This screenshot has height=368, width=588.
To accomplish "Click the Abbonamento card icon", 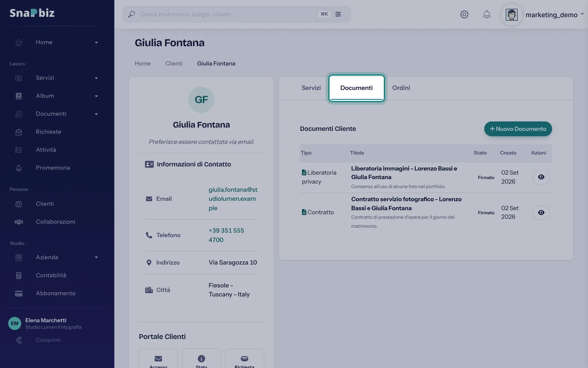I will tap(19, 293).
